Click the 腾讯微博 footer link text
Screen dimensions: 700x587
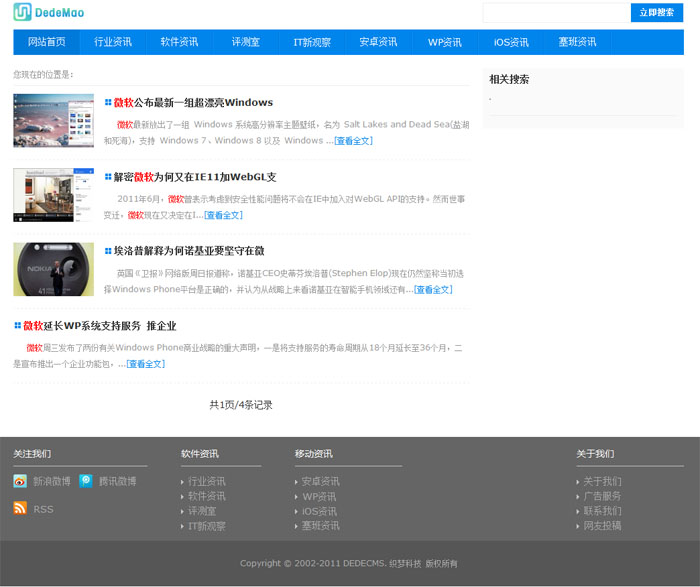pos(117,481)
